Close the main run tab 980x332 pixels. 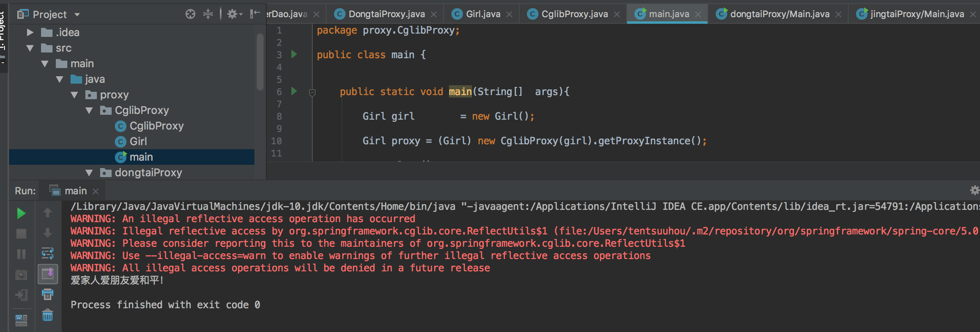[96, 191]
